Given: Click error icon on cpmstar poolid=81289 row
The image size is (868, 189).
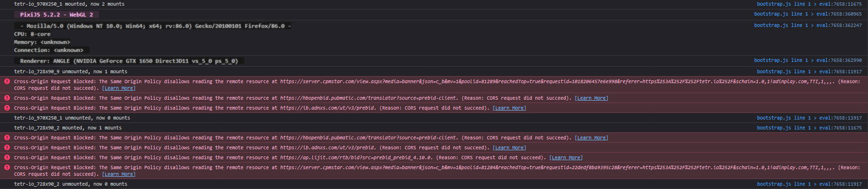Looking at the screenshot, I should [x=7, y=81].
